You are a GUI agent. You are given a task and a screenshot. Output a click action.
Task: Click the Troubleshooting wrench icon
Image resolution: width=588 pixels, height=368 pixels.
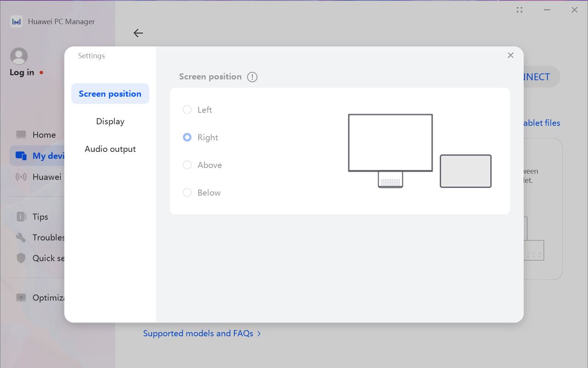point(21,237)
